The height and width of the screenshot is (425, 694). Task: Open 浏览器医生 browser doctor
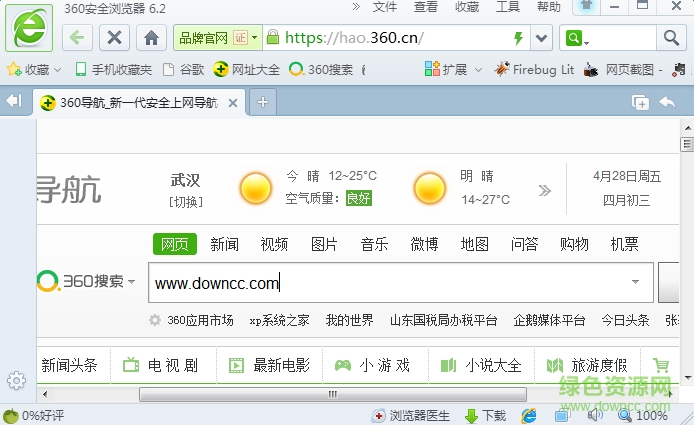[413, 415]
